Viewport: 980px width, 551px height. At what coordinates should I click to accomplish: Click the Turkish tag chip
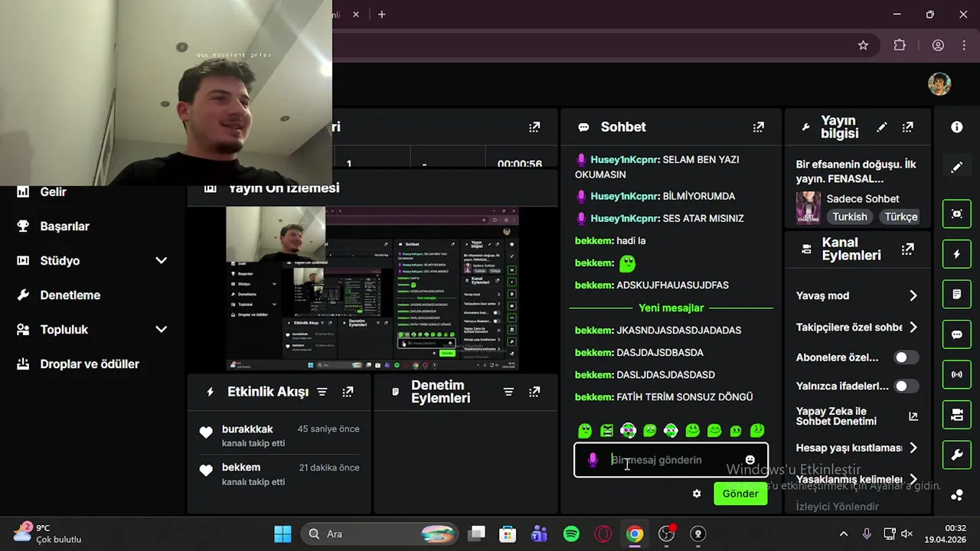pyautogui.click(x=850, y=217)
